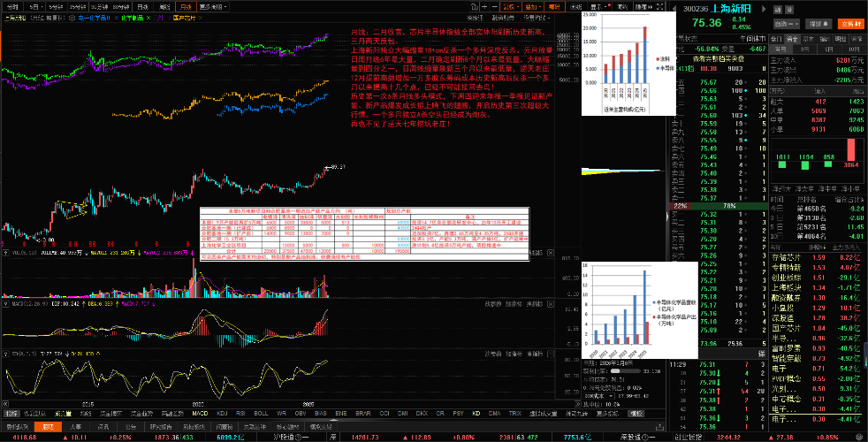Click the lock chart icon in toolbar
Screen dimensions: 868x442
pos(475,7)
